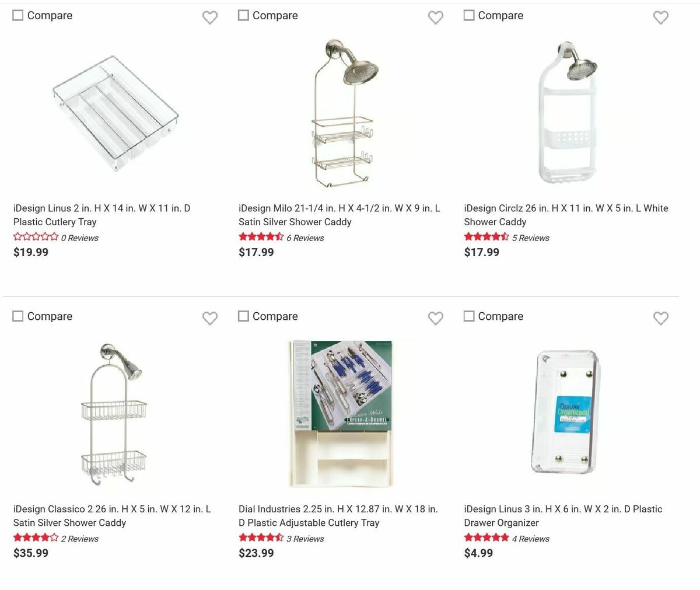Viewport: 700px width, 590px height.
Task: View the iDesign Classico shower caddy details
Action: 112,516
